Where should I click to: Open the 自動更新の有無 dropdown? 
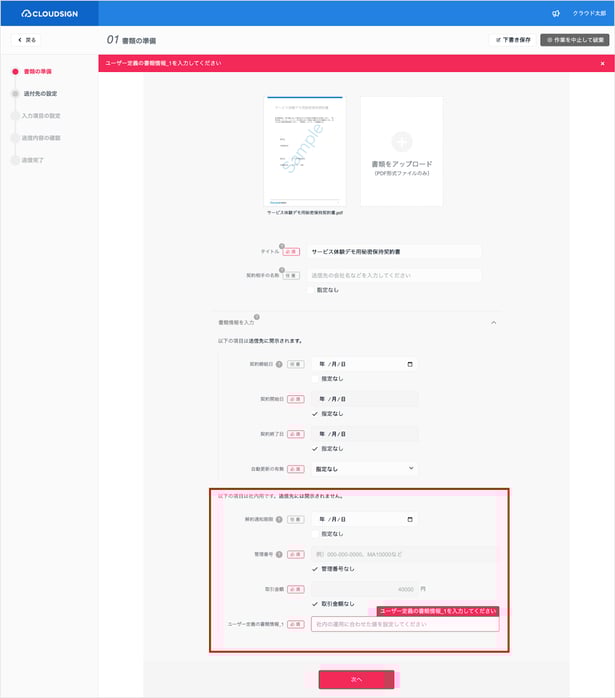click(364, 468)
